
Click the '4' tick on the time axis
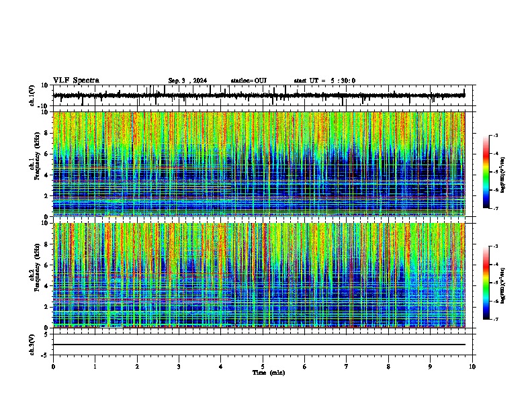coord(221,367)
